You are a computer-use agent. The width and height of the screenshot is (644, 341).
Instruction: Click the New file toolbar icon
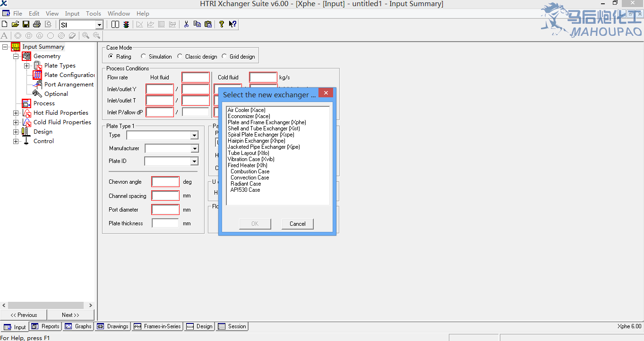click(x=5, y=24)
